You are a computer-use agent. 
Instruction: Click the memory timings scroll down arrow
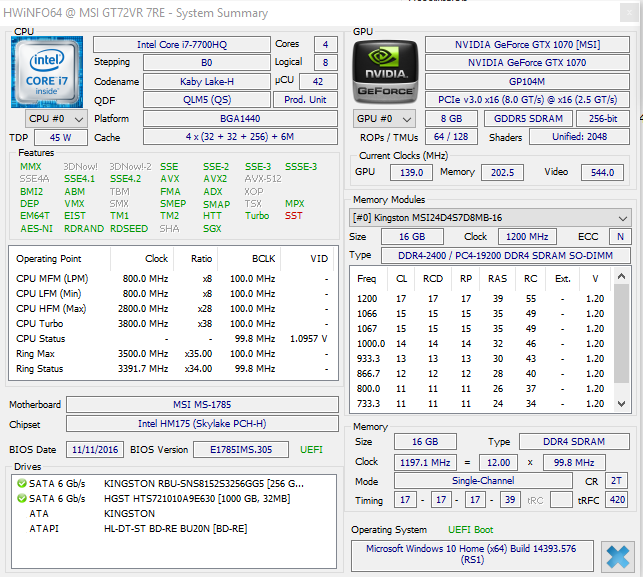click(x=622, y=404)
